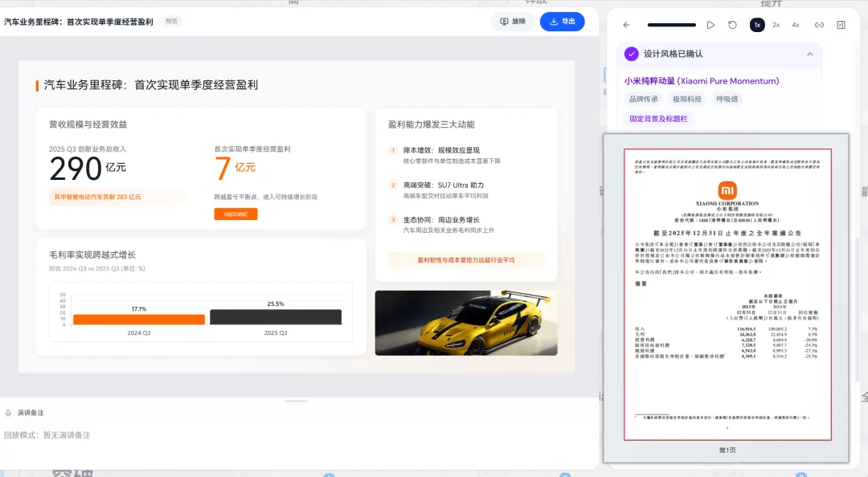Click the 毛利率实现跨越式增长 chart title

pyautogui.click(x=92, y=255)
